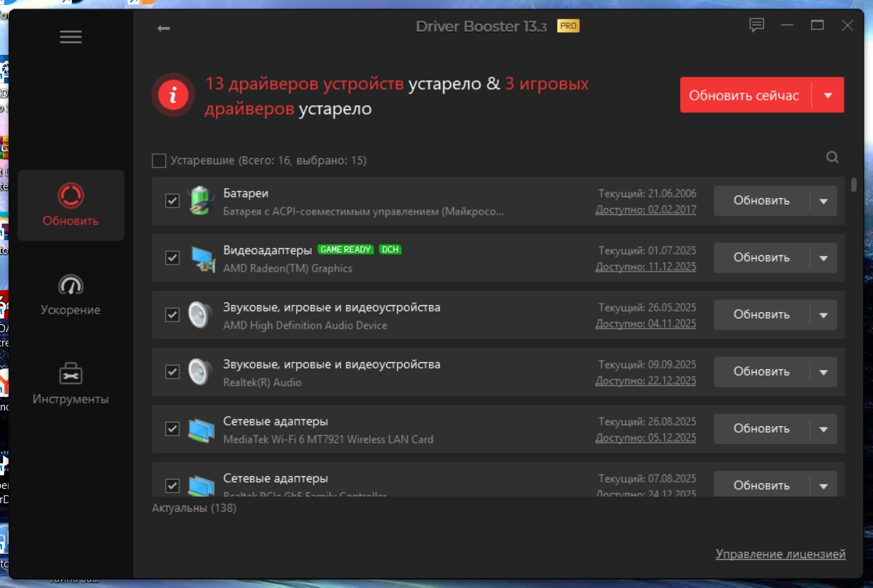Click the Driver Booster 13.3 title

[482, 26]
